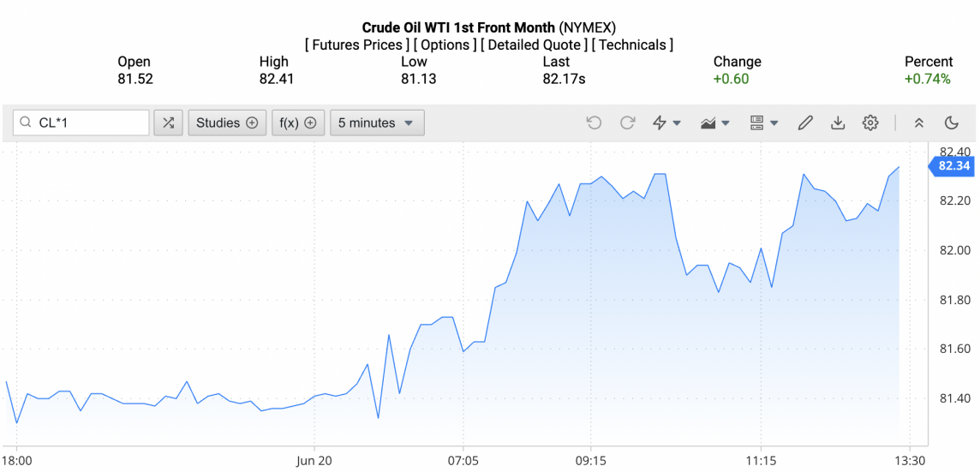This screenshot has height=472, width=980.
Task: Add a study via Studies button
Action: tap(226, 122)
